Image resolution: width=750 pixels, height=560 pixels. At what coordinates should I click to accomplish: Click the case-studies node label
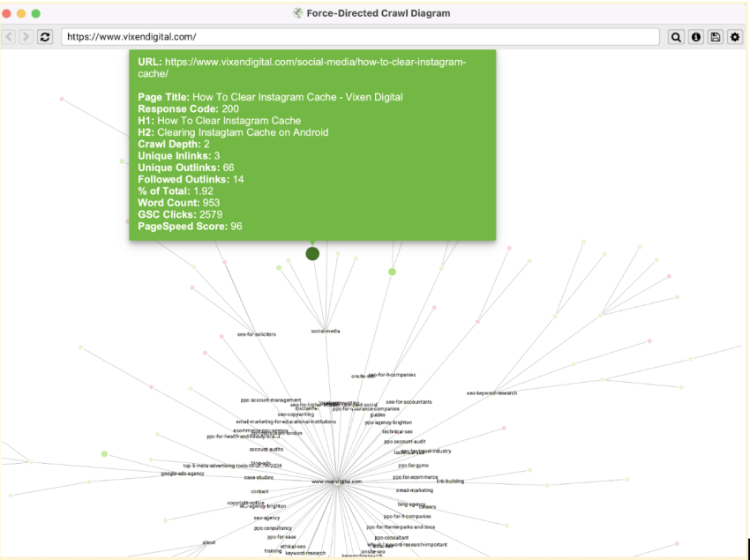pyautogui.click(x=259, y=477)
